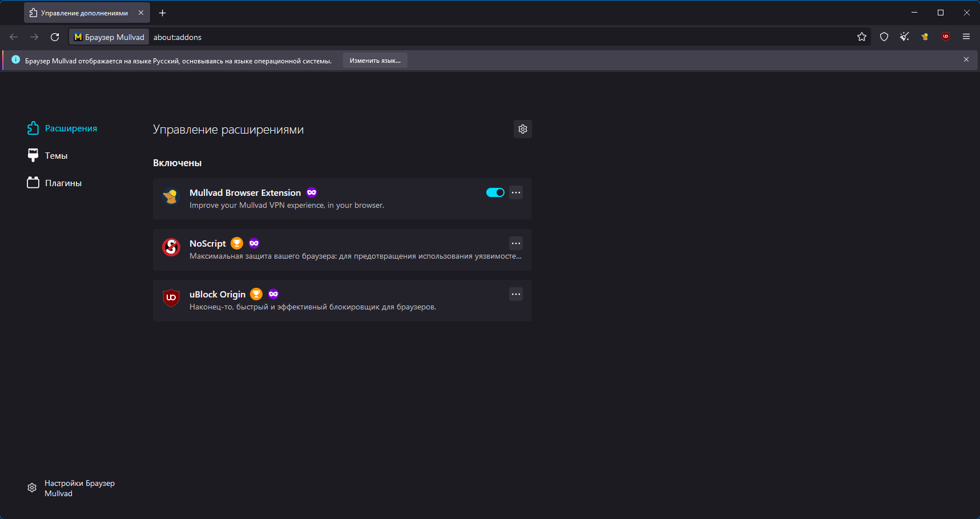Open Настройки Браузер Mullvad link
Screen dimensions: 980x519
(x=71, y=488)
